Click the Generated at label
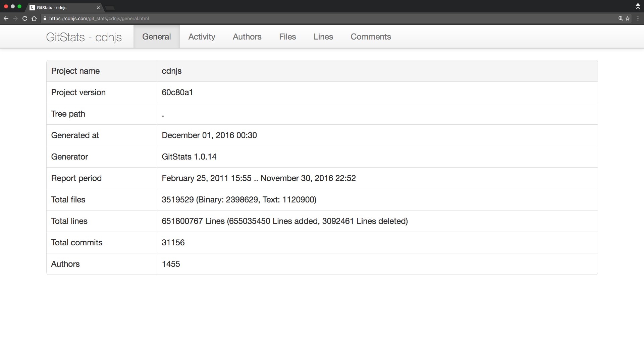The height and width of the screenshot is (362, 644). [x=75, y=135]
